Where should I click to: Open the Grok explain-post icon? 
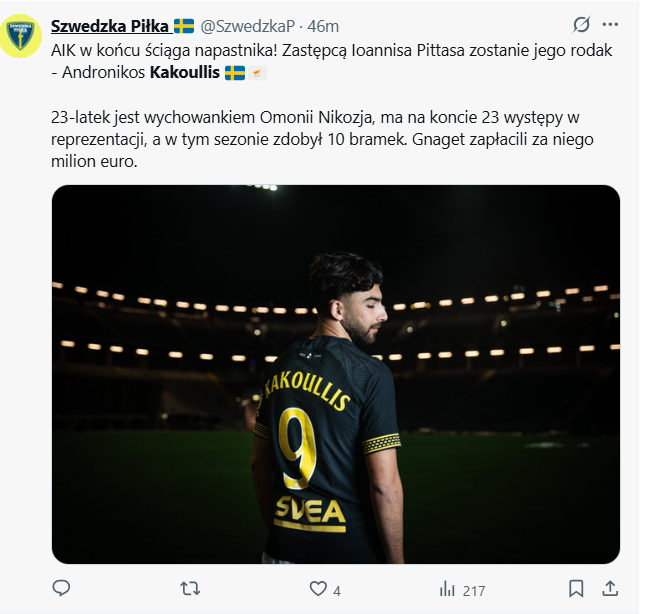[x=581, y=25]
